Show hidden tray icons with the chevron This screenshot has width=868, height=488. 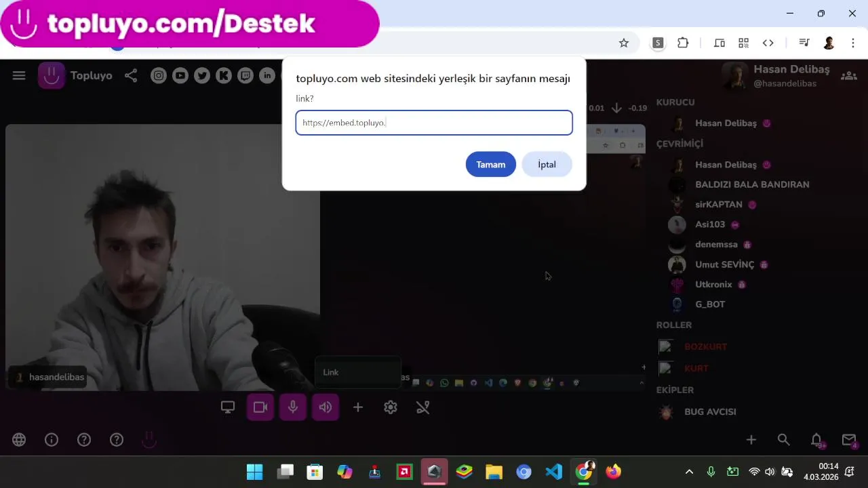690,472
